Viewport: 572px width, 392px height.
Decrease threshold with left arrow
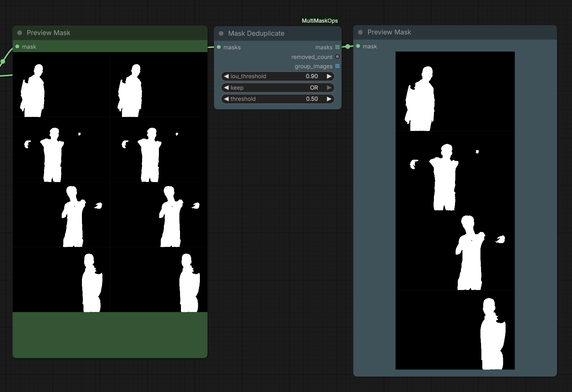226,99
